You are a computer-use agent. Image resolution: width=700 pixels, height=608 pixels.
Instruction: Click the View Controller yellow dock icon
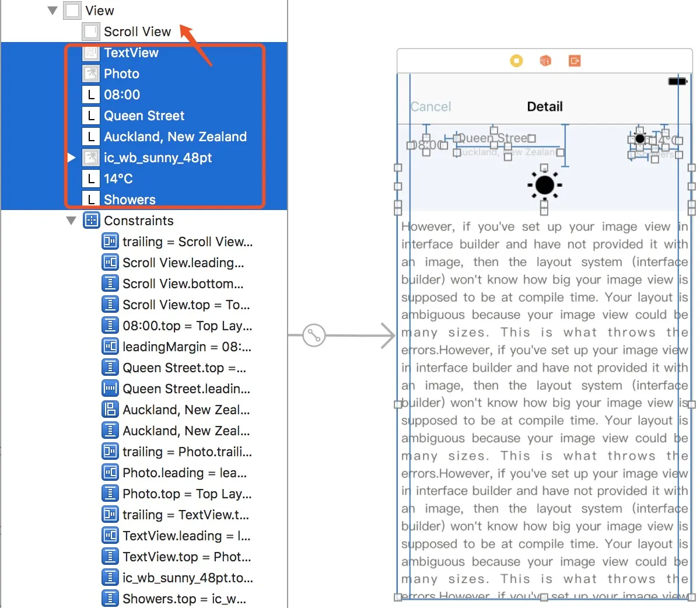coord(516,61)
